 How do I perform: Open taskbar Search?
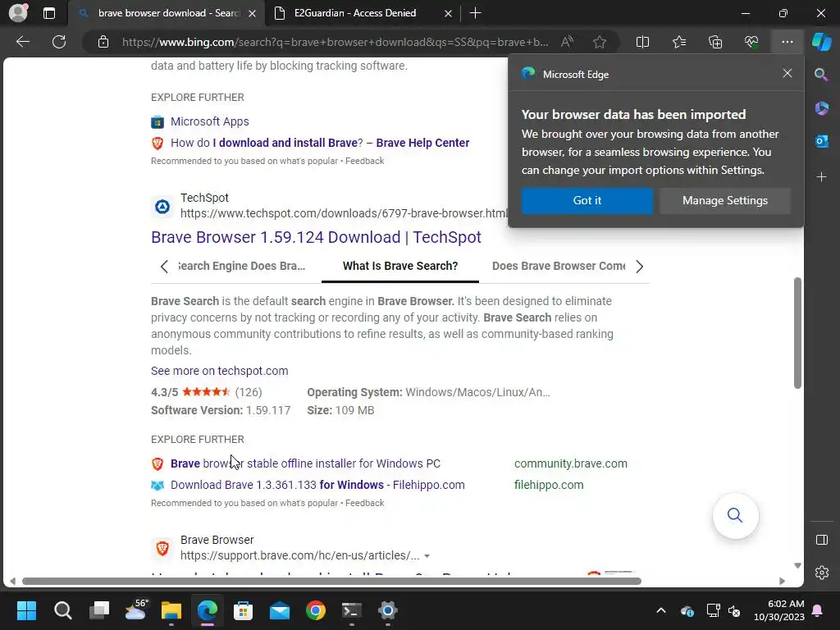62,610
